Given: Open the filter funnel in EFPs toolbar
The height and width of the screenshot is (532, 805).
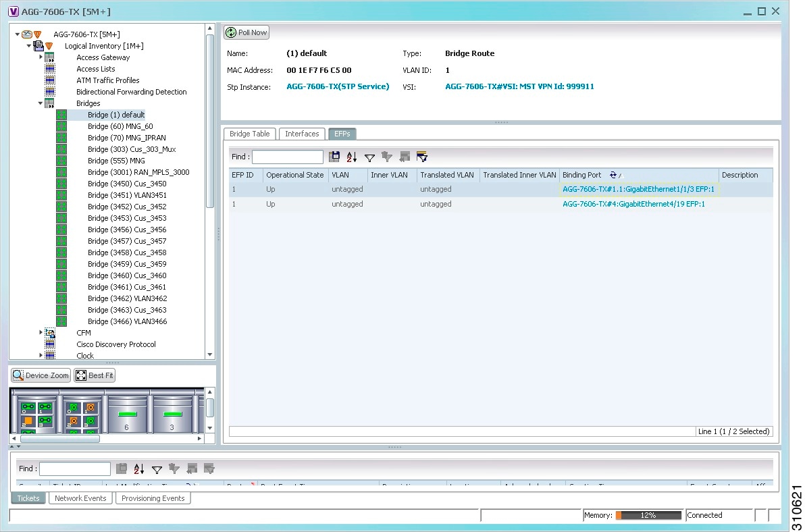Looking at the screenshot, I should point(369,157).
